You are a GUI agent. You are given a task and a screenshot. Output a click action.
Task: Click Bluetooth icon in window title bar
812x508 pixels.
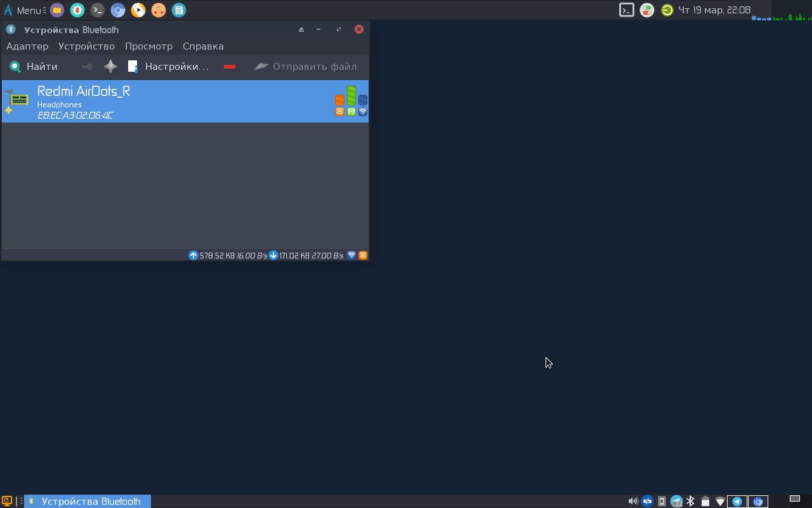click(x=10, y=29)
